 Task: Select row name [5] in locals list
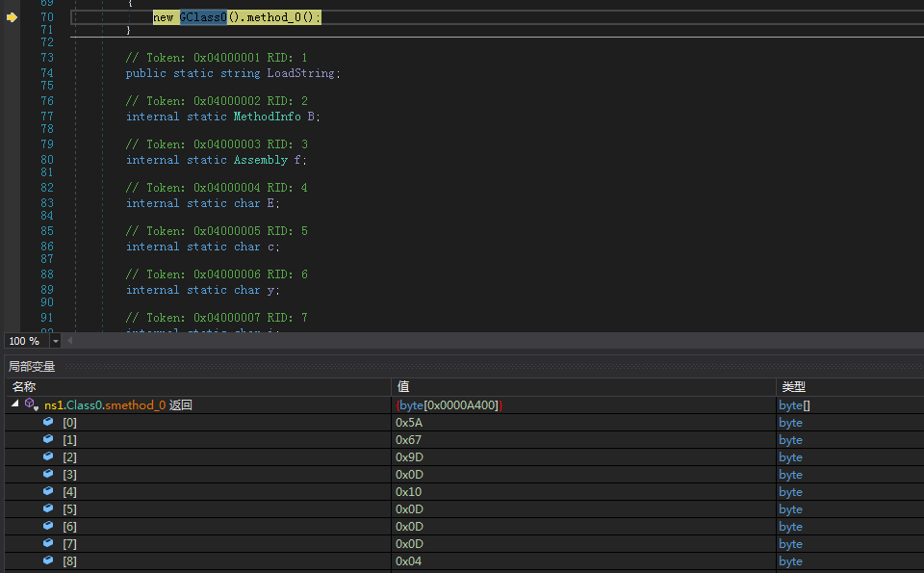[69, 509]
